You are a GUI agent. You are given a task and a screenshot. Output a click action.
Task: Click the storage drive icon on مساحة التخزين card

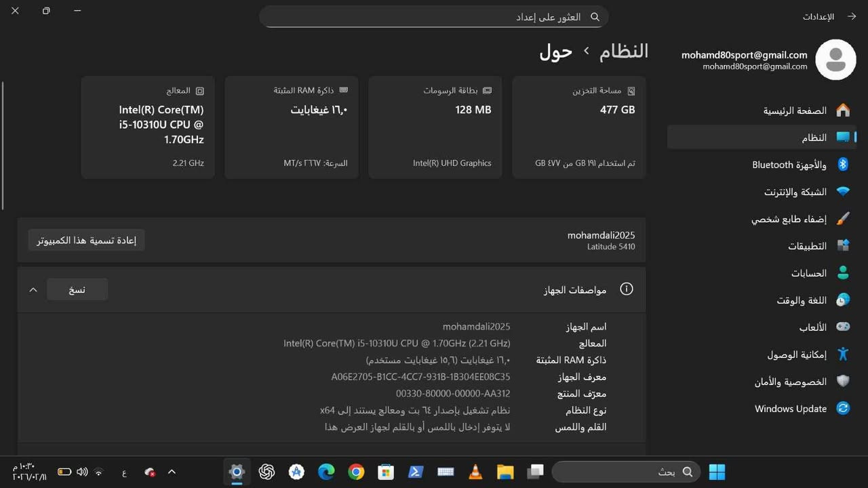(631, 89)
